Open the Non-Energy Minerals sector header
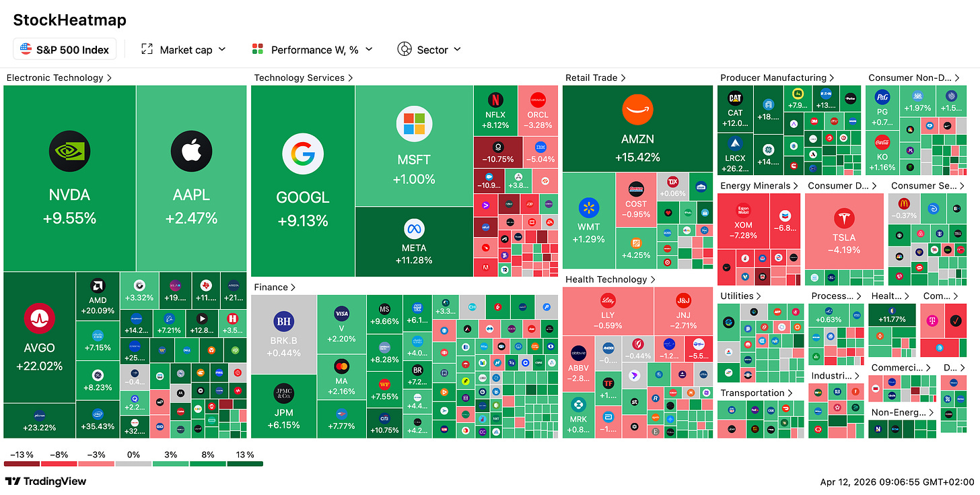This screenshot has height=495, width=980. click(x=904, y=412)
